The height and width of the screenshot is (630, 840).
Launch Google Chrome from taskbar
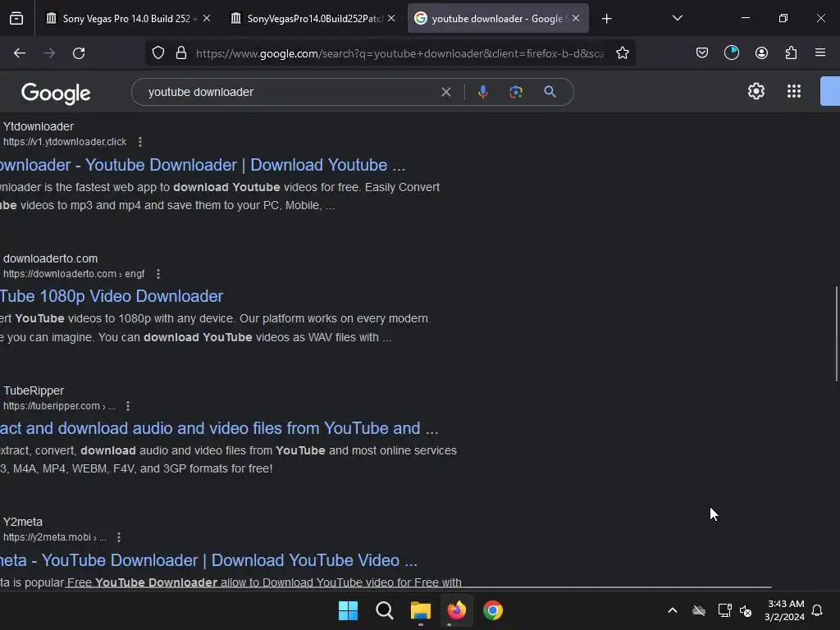point(493,610)
